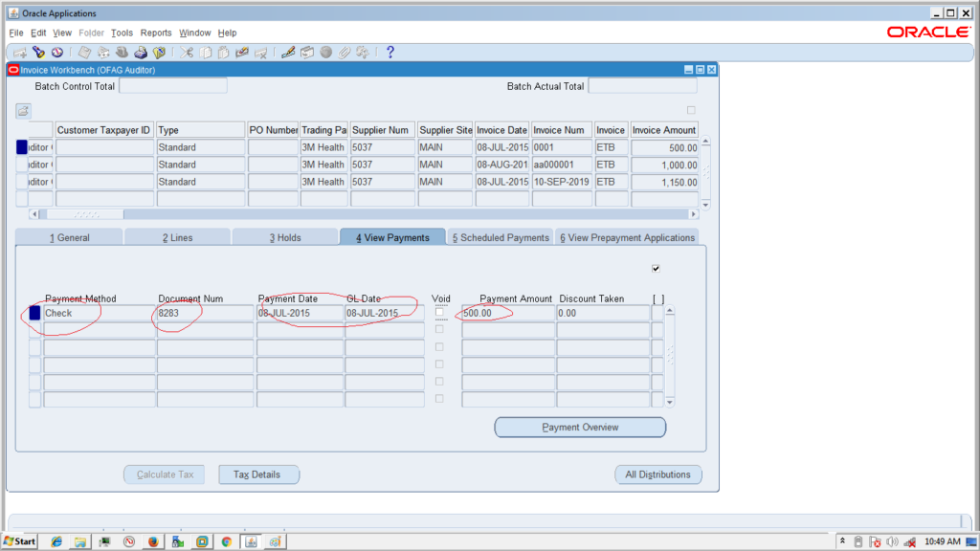
Task: Click the Invoice Num cell aa000001
Action: [x=562, y=165]
